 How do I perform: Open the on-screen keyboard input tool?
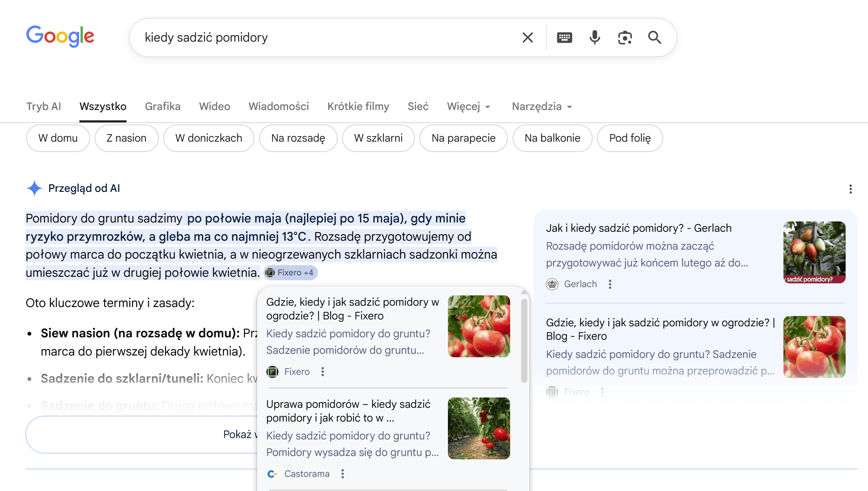click(564, 37)
